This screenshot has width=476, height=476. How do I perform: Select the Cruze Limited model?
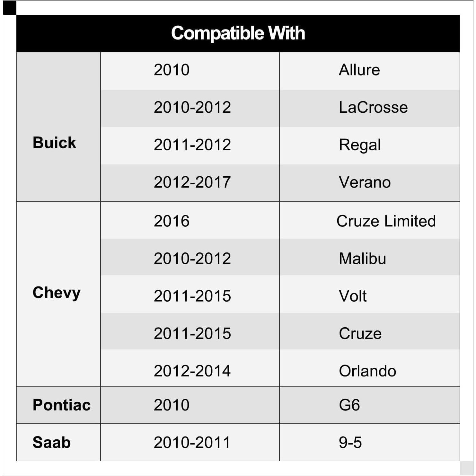(386, 221)
